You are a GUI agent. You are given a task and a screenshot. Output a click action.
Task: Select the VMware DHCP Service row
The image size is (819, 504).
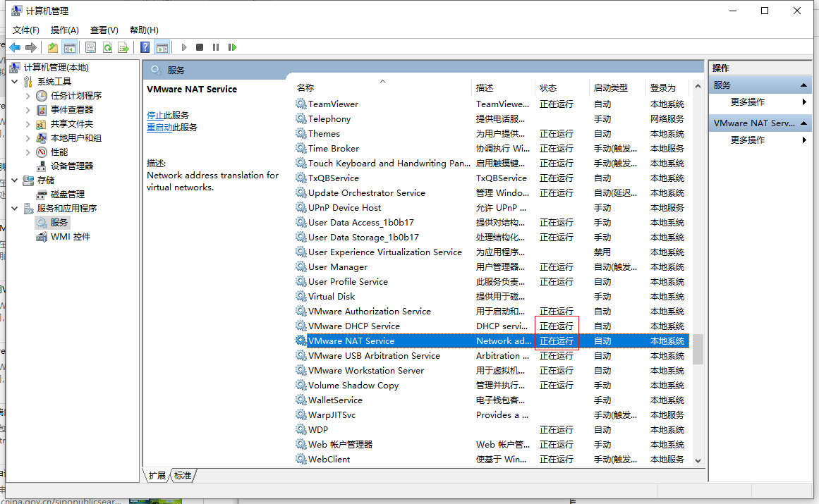[x=491, y=326]
